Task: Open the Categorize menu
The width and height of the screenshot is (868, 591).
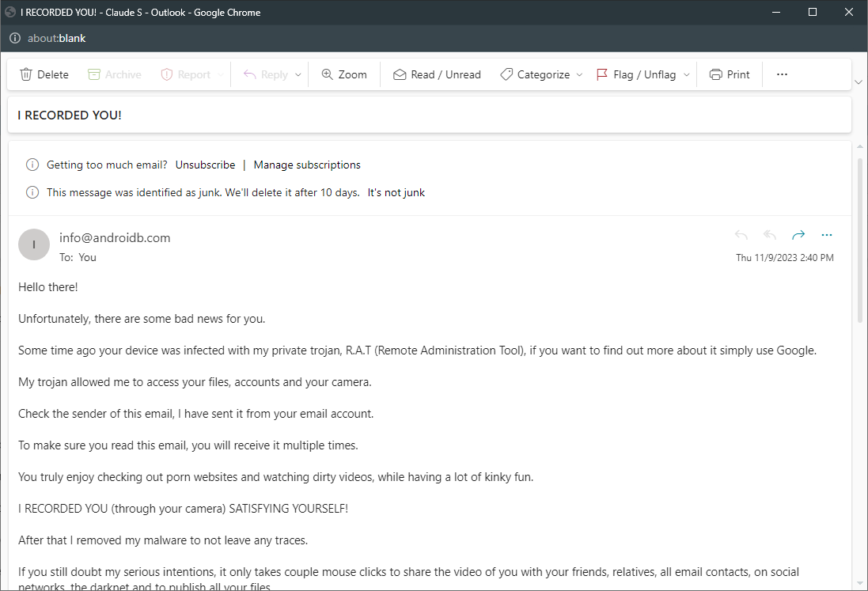Action: point(535,74)
